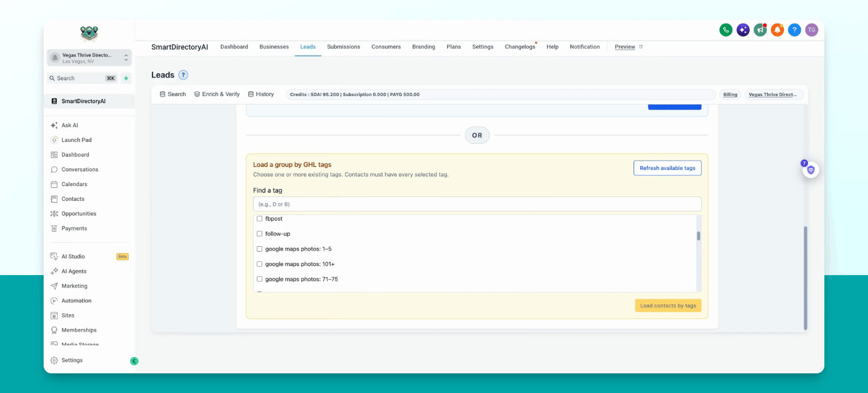Open the purple sparkle AI assistant icon

pos(743,30)
